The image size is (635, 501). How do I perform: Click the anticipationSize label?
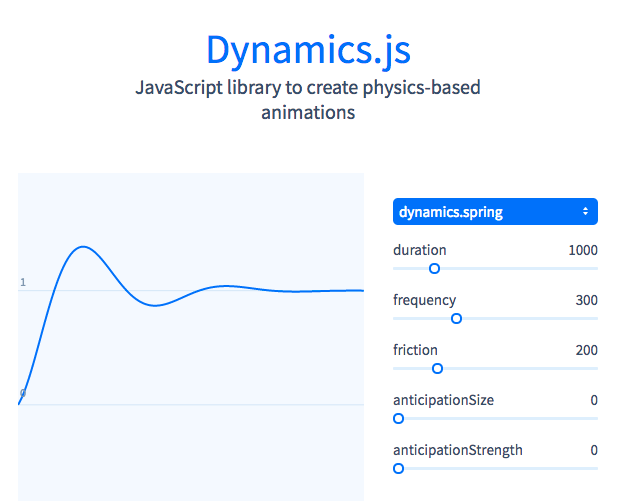coord(443,401)
